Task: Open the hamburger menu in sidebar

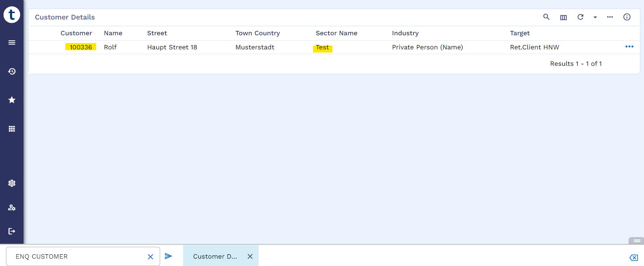Action: coord(12,43)
